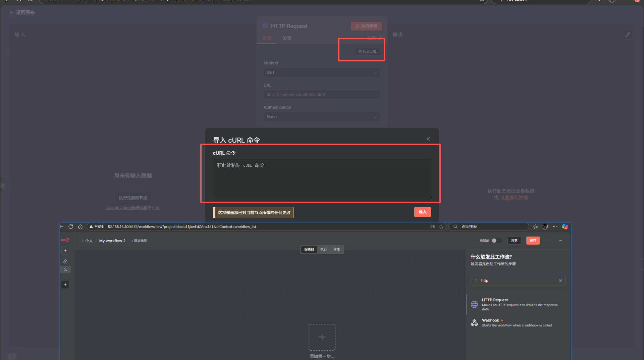Close the 导入 cURL 命令 dialog

click(428, 139)
